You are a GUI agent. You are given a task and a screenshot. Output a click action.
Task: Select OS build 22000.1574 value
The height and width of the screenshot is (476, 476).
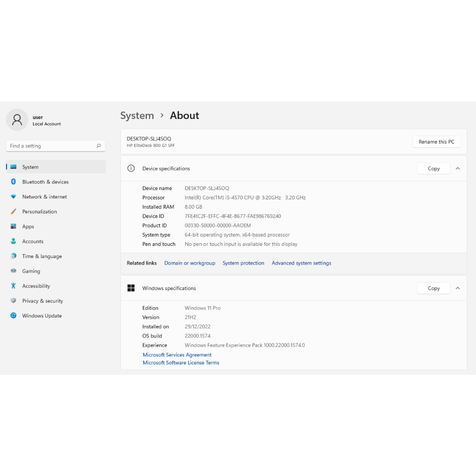coord(198,336)
